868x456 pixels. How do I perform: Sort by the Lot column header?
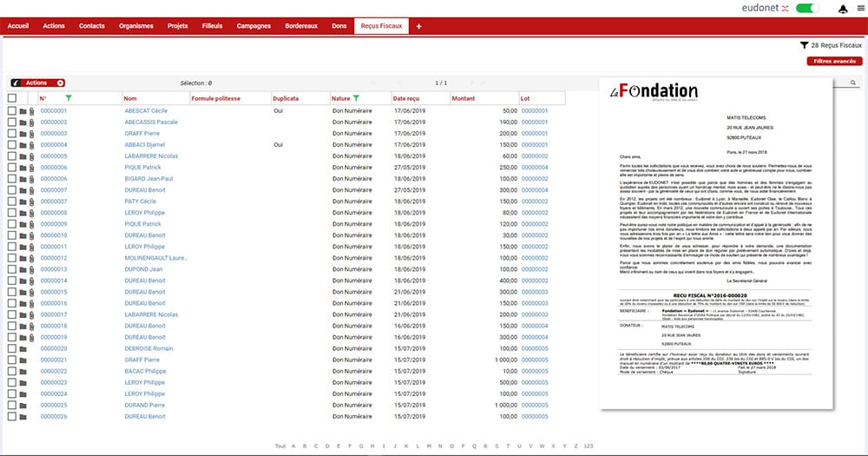pos(525,99)
